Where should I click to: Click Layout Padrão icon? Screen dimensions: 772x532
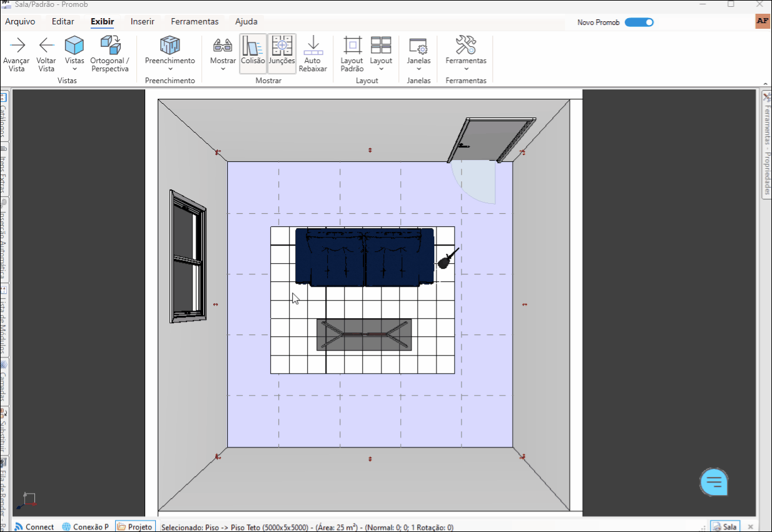point(352,45)
